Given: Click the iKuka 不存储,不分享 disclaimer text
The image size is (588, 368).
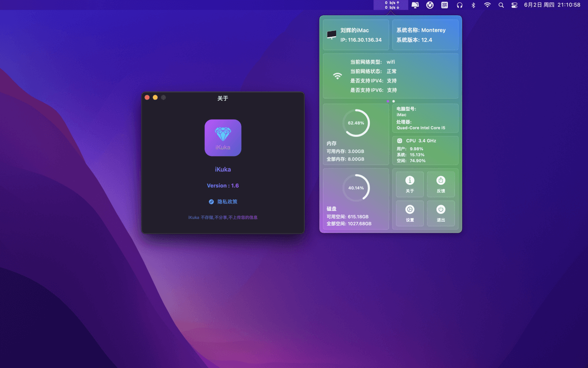Looking at the screenshot, I should pos(223,217).
